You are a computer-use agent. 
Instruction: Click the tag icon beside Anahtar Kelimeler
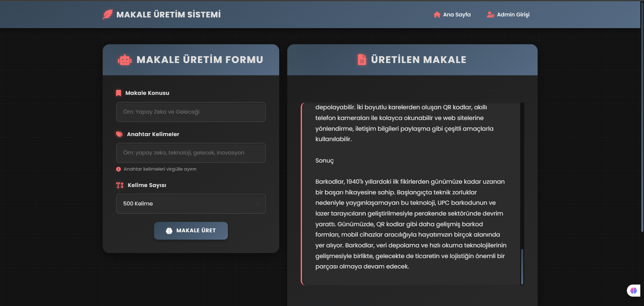click(119, 134)
